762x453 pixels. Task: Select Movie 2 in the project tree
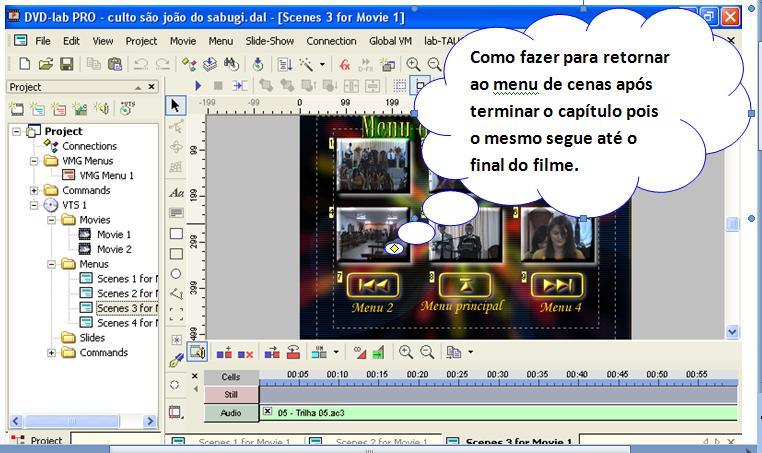[x=114, y=249]
